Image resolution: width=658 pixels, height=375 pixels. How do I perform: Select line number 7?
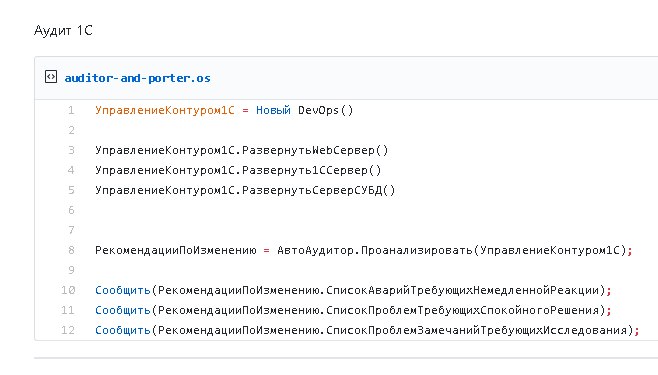(x=71, y=230)
